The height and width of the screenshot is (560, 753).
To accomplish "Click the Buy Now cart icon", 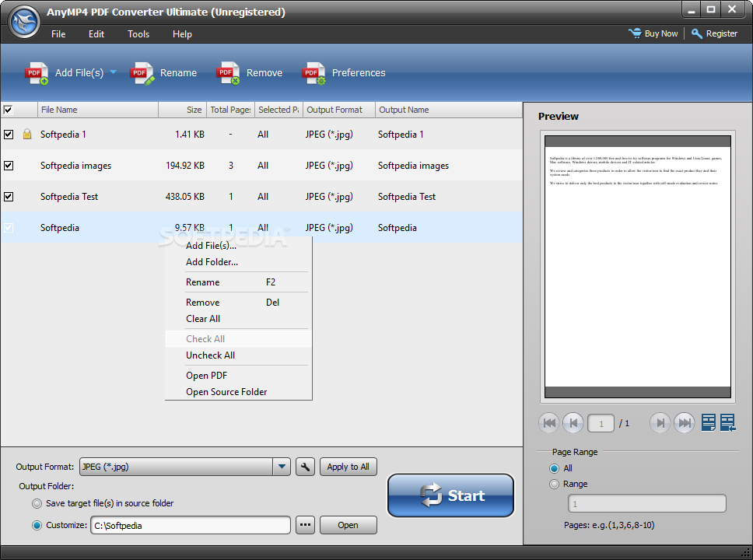I will pos(635,33).
